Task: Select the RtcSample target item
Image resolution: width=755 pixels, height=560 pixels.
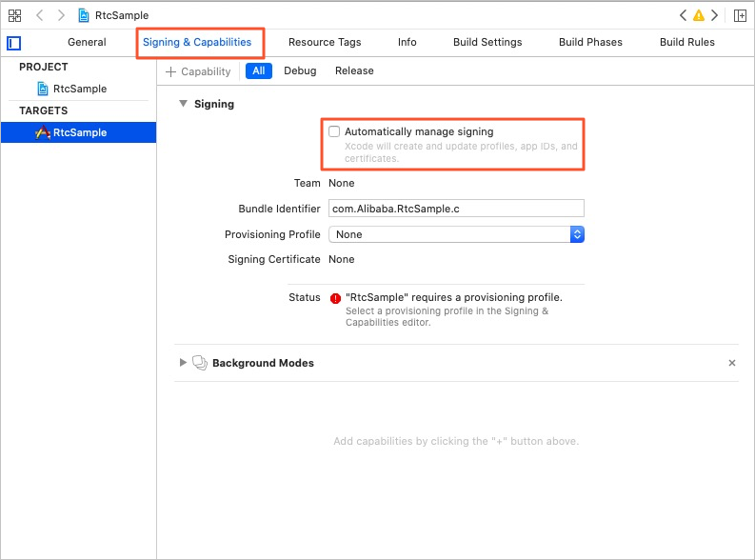Action: 78,132
